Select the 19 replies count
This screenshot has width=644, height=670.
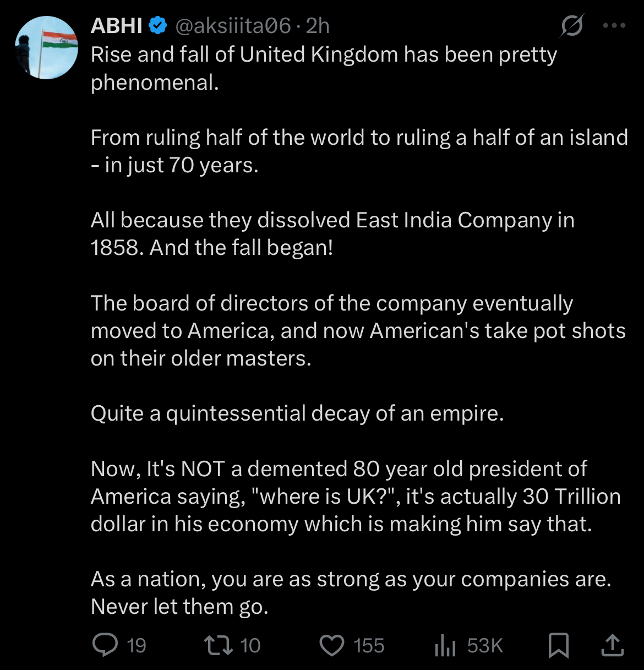click(137, 645)
